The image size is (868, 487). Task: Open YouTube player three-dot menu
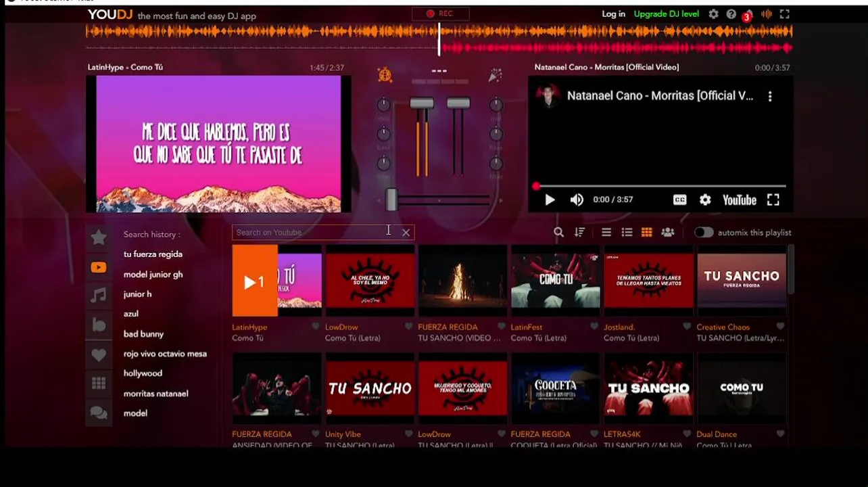[x=770, y=96]
